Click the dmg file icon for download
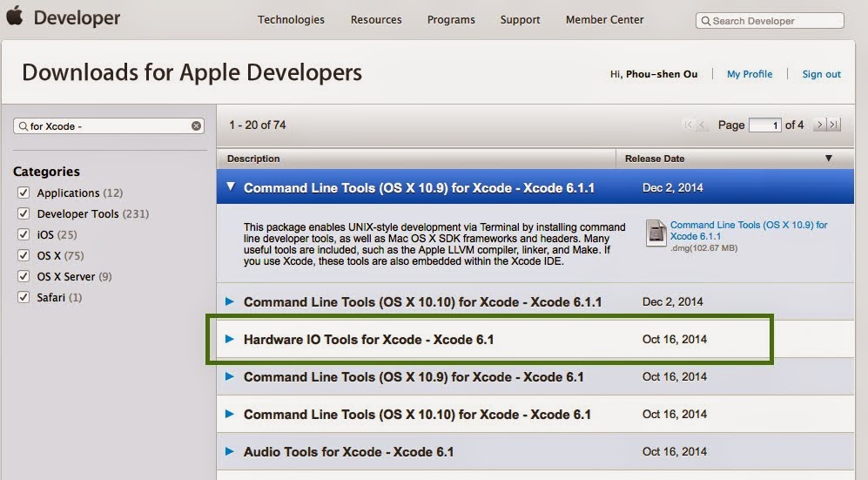Image resolution: width=868 pixels, height=480 pixels. (656, 233)
